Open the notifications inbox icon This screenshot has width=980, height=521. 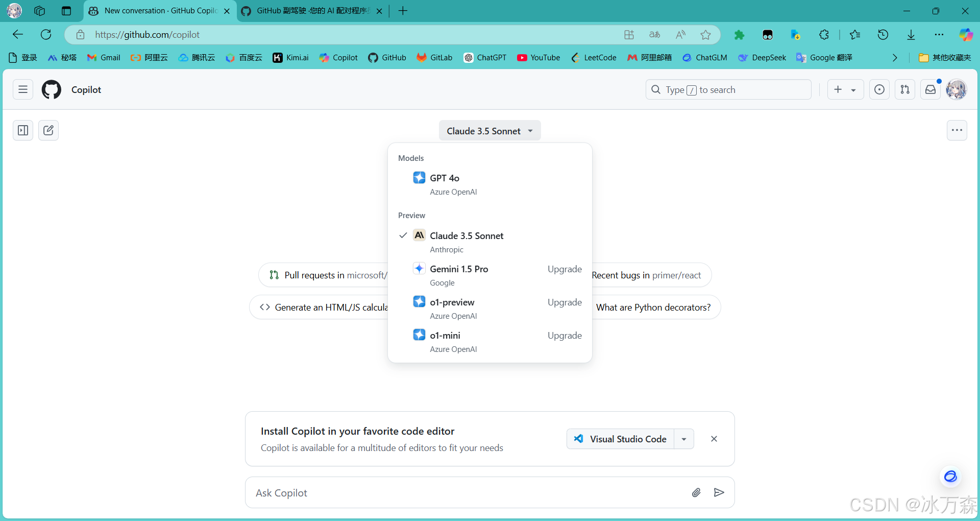coord(930,89)
